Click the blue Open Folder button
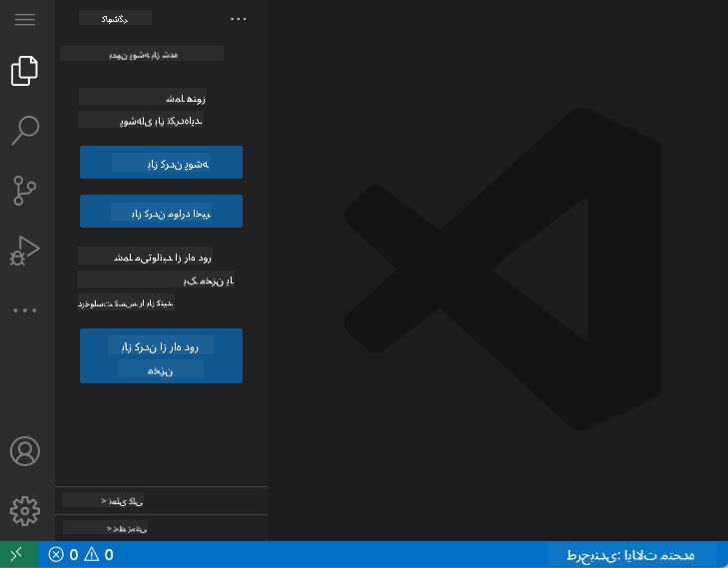Image resolution: width=728 pixels, height=568 pixels. 161,163
